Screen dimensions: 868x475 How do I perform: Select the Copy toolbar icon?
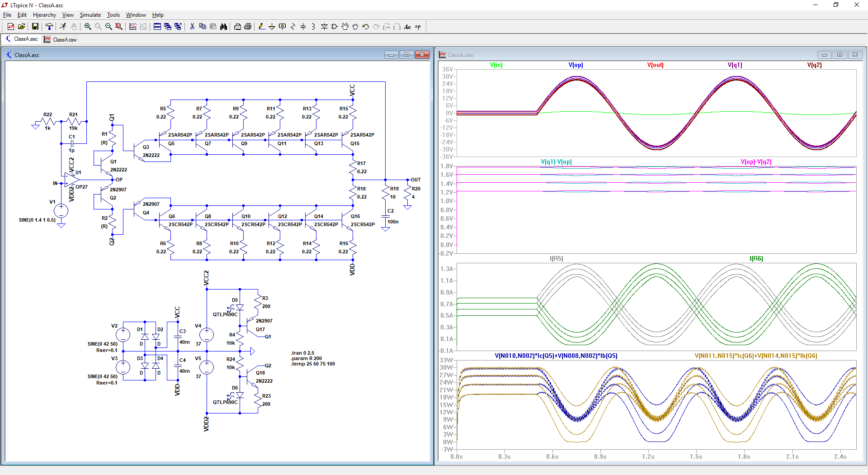[203, 27]
